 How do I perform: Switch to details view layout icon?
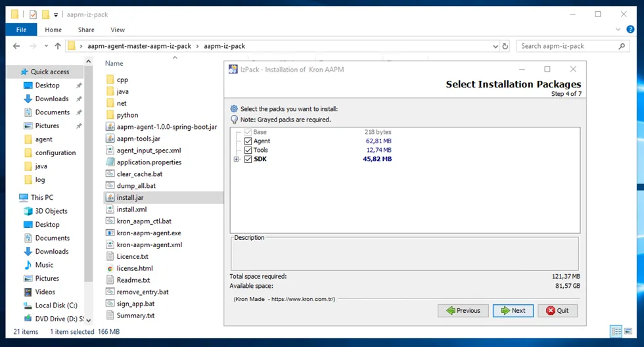tap(616, 331)
